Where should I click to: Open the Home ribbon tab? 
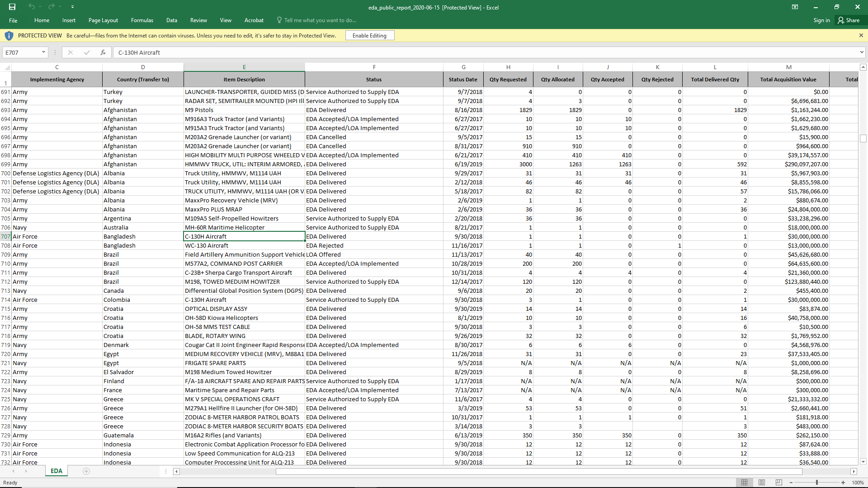tap(42, 20)
